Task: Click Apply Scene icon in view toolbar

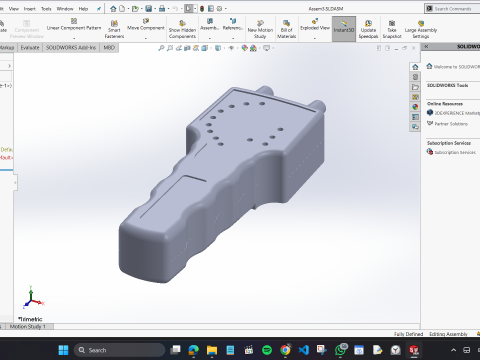Action: pyautogui.click(x=253, y=48)
